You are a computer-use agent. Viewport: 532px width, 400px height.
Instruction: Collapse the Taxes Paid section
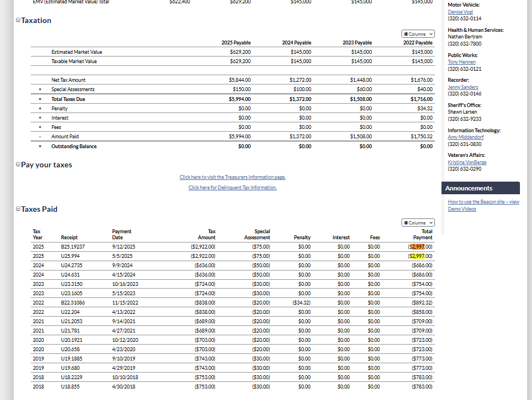[18, 209]
